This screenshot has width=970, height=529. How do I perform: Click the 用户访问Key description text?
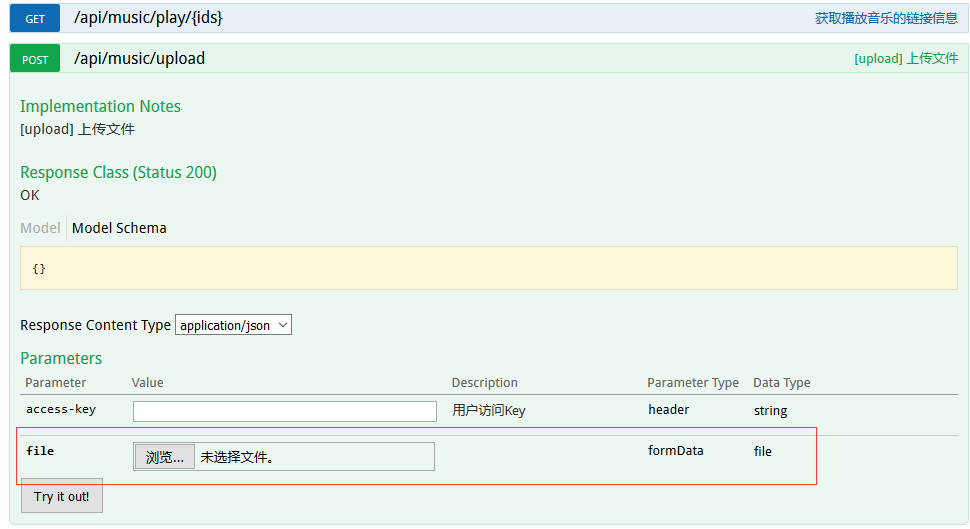pyautogui.click(x=488, y=410)
